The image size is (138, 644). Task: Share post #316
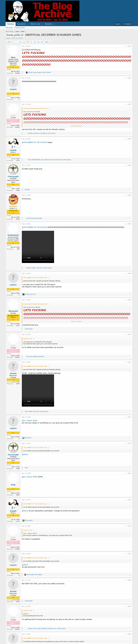(x=126, y=526)
